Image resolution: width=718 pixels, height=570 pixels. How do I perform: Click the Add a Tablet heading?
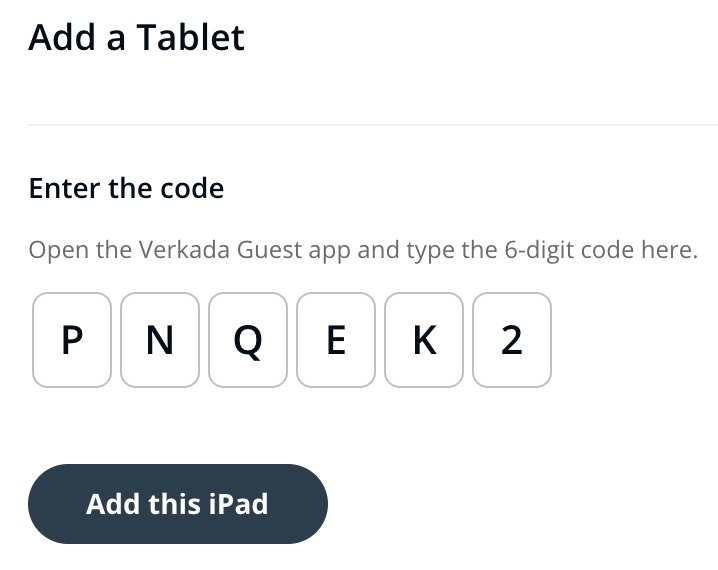tap(137, 38)
